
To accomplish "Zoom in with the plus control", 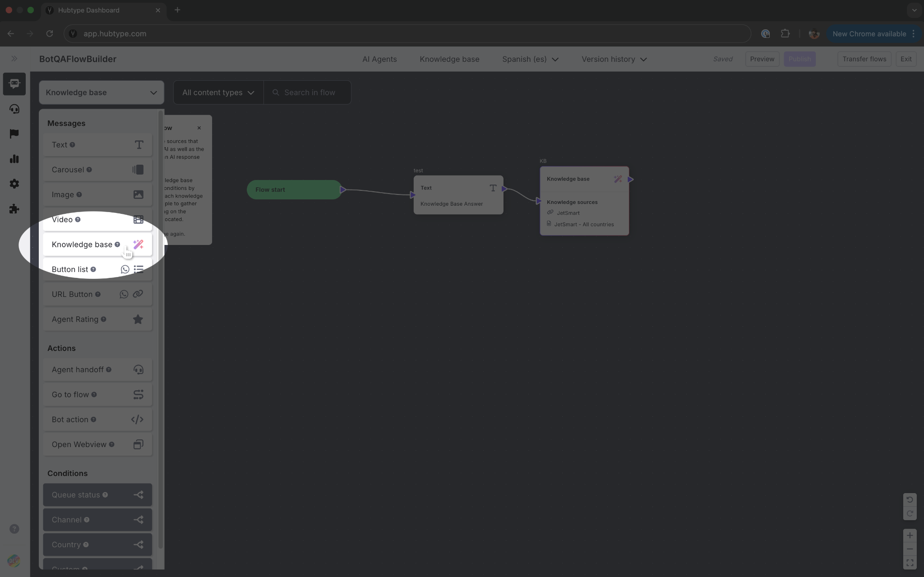I will 910,535.
